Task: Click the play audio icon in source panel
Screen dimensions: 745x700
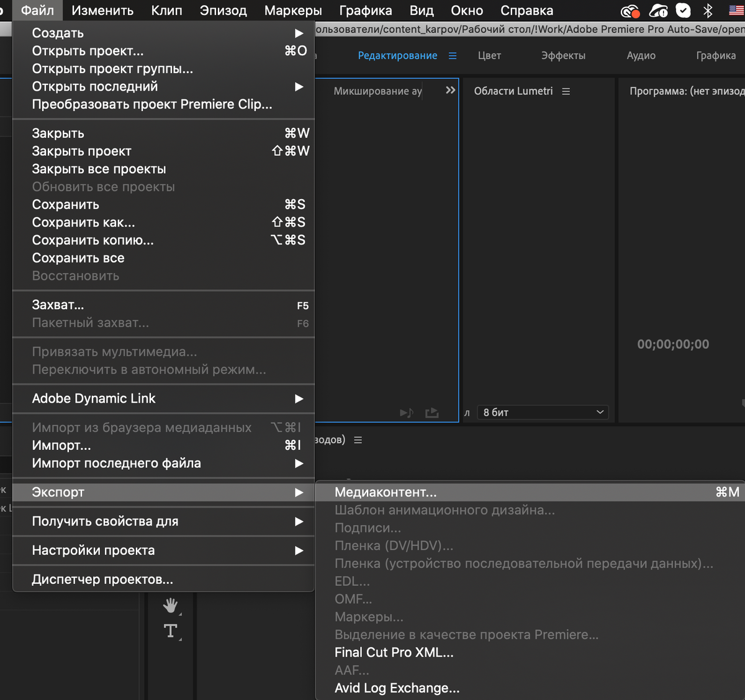Action: [x=406, y=413]
